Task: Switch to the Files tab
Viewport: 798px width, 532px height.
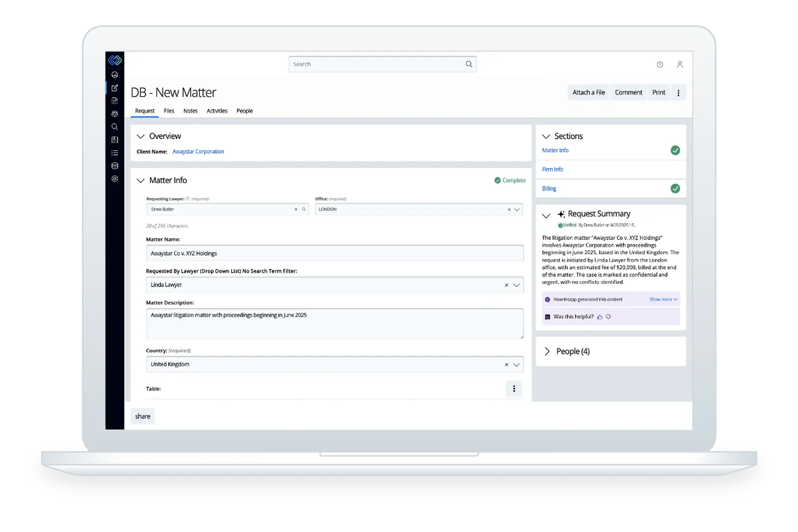Action: point(169,111)
